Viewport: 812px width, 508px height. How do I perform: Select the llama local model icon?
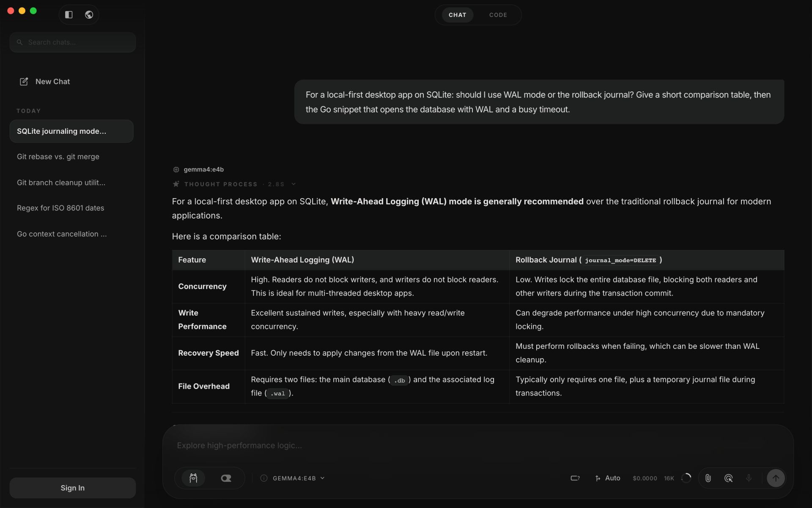coord(193,478)
